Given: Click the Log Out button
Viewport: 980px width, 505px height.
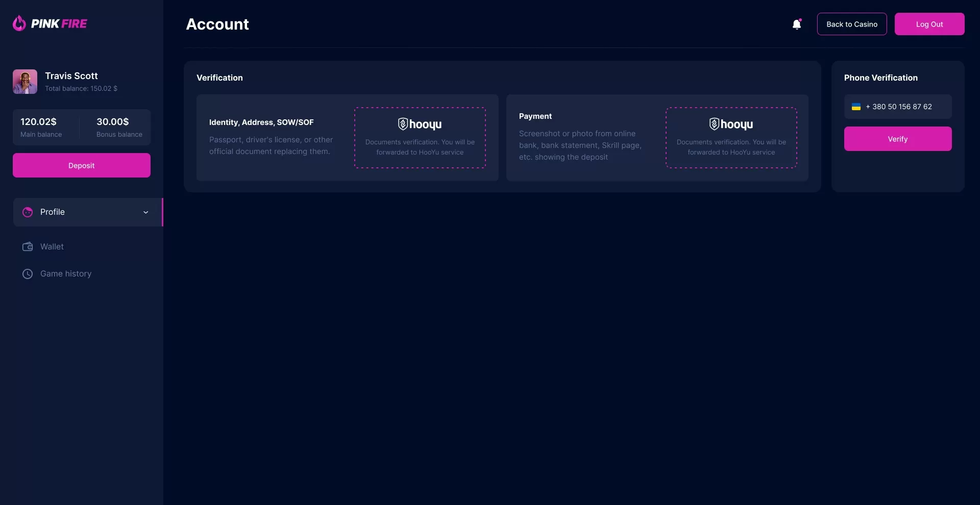Looking at the screenshot, I should click(929, 24).
